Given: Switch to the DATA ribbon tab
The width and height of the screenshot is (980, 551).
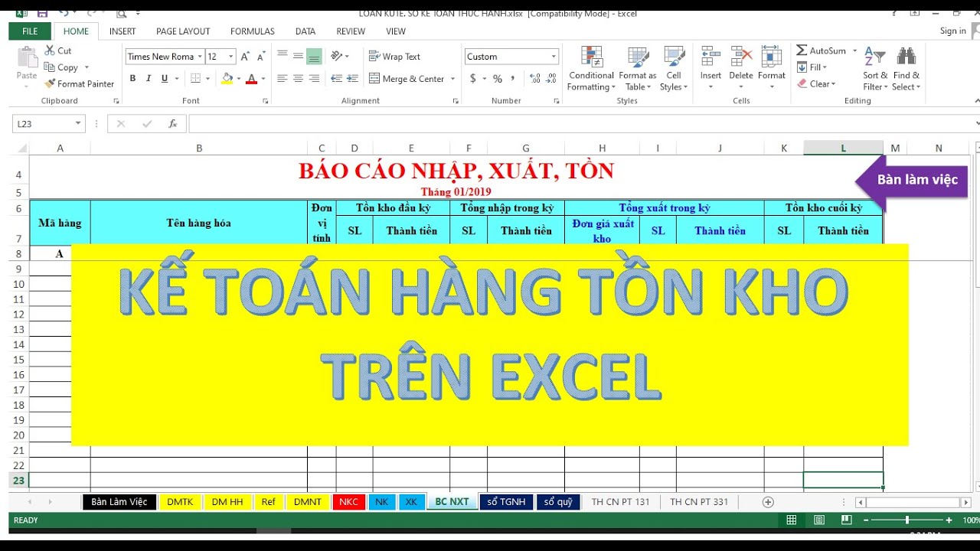Looking at the screenshot, I should 305,31.
